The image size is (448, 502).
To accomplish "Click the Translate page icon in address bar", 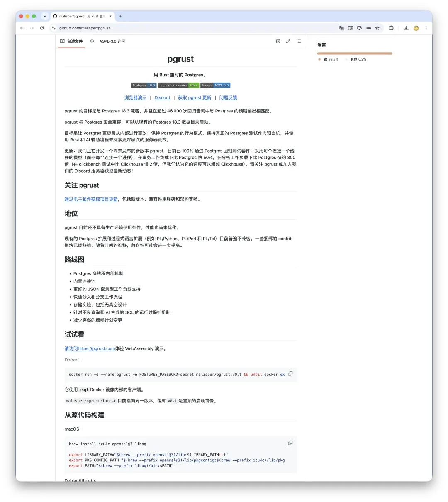I will coord(341,28).
